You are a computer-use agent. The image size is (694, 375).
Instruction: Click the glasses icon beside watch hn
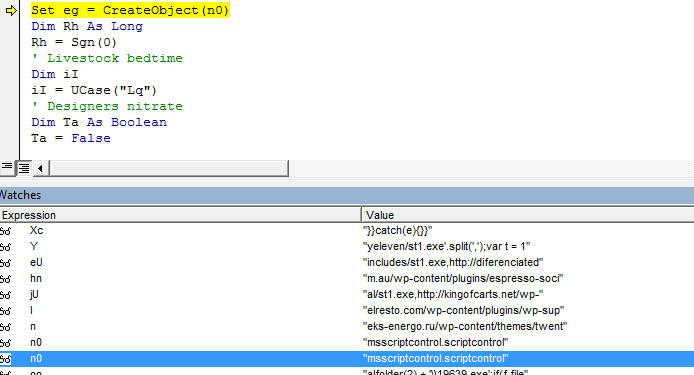[5, 279]
